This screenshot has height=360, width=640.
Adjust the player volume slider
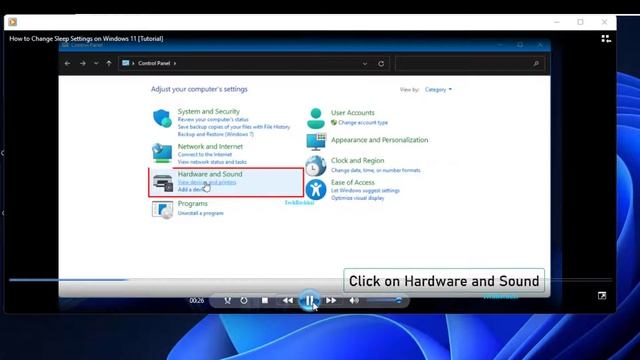384,300
